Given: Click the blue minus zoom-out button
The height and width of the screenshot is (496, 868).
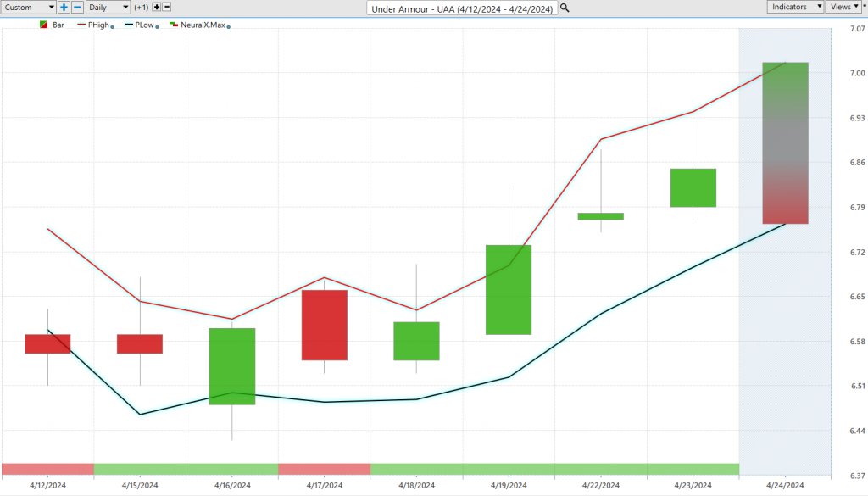Looking at the screenshot, I should [x=77, y=7].
